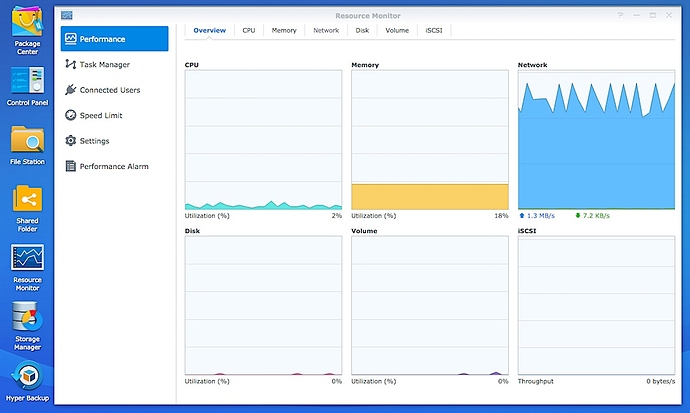The width and height of the screenshot is (690, 413).
Task: Minimize the Resource Monitor window
Action: click(636, 15)
